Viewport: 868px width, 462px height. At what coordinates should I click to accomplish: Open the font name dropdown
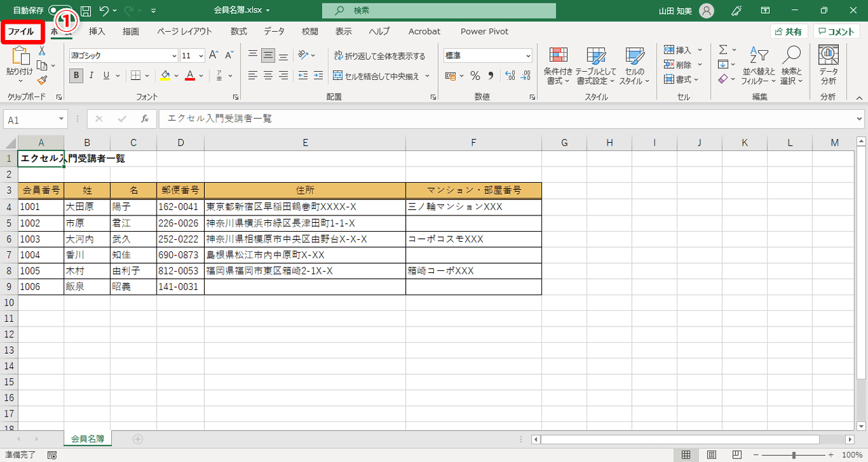click(x=122, y=55)
